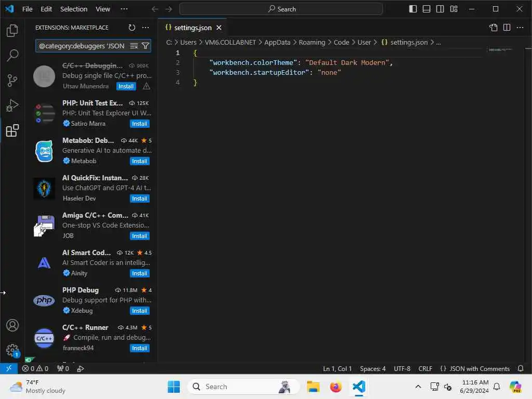Click the Code breadcrumb segment
This screenshot has width=532, height=399.
(x=341, y=43)
